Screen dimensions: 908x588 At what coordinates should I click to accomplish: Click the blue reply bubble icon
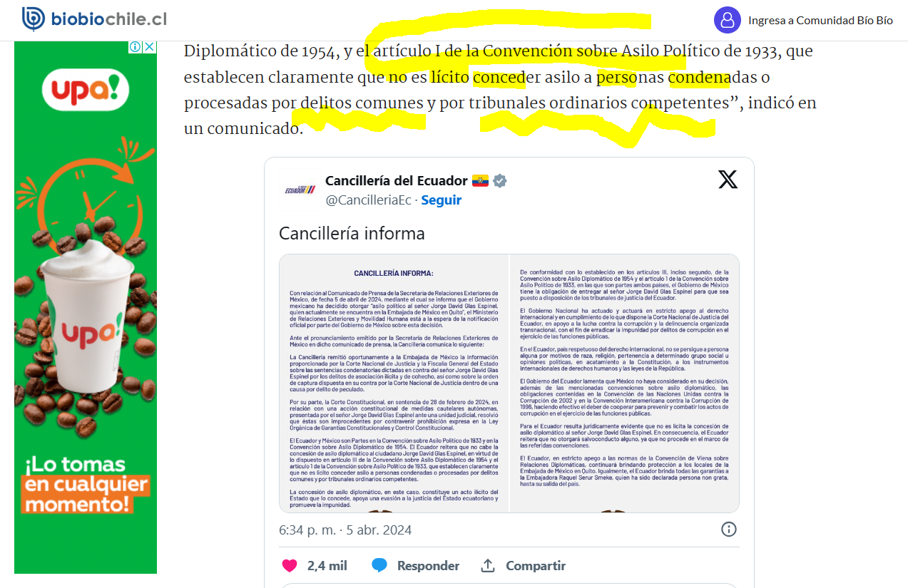(379, 566)
